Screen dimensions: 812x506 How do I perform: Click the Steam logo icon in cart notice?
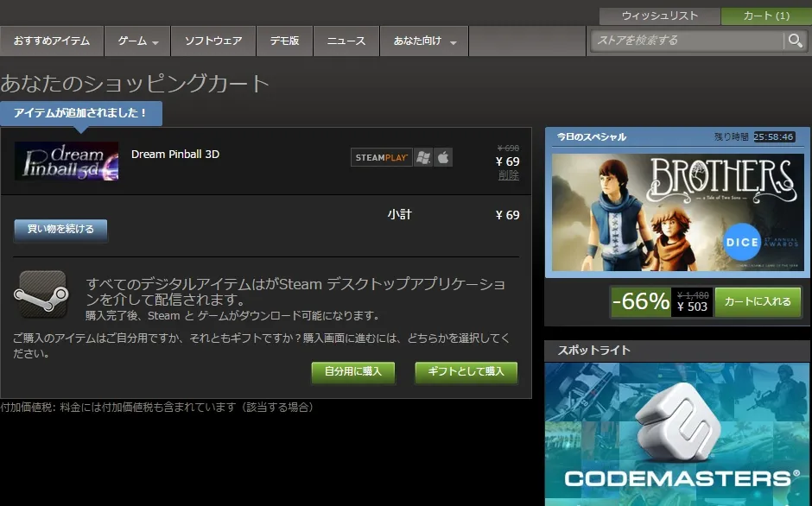(41, 294)
